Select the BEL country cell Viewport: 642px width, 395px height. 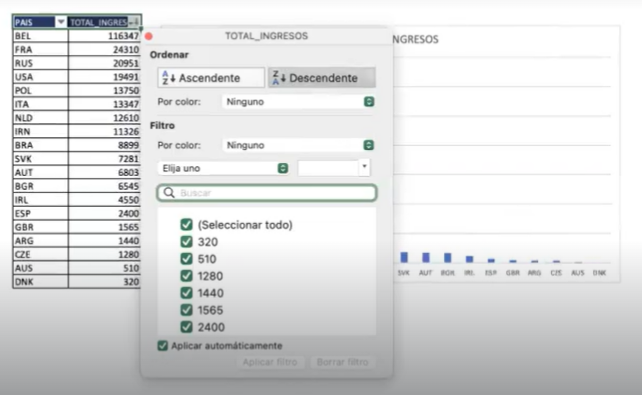click(x=40, y=36)
